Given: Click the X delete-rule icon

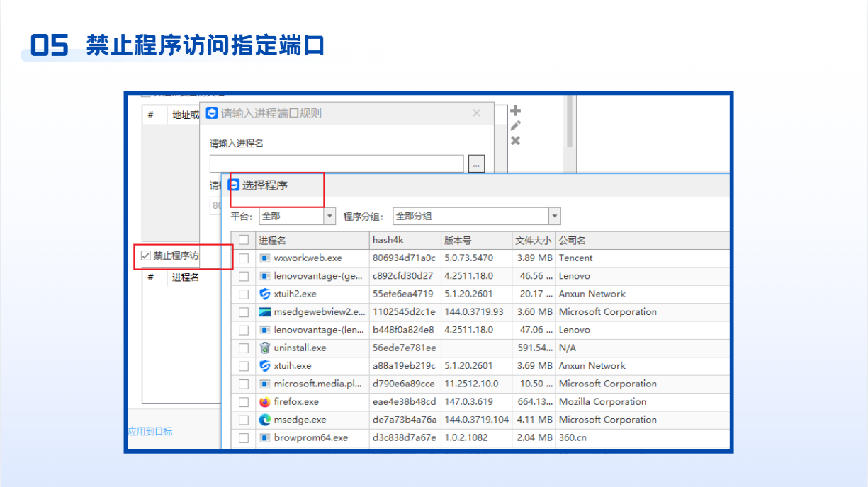Looking at the screenshot, I should click(x=515, y=141).
